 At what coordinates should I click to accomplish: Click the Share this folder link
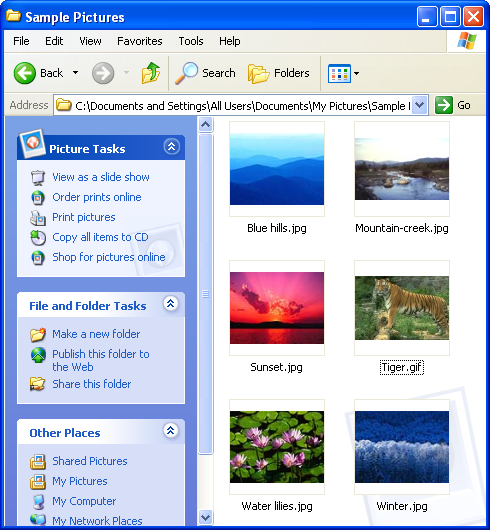click(x=92, y=384)
